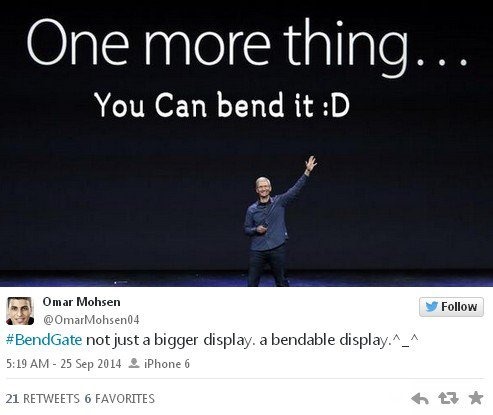Click the 'You Can bend it :D' caption
493x415 pixels.
coord(222,105)
